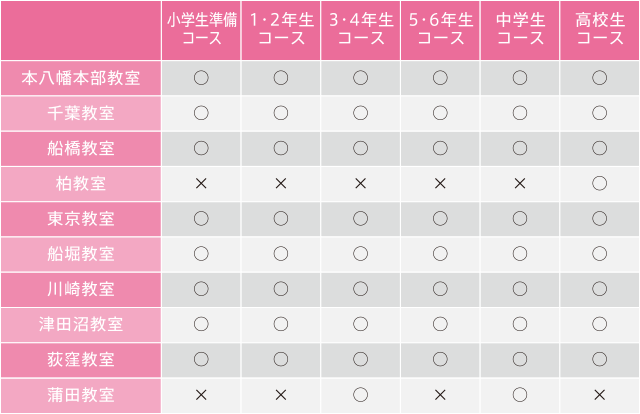This screenshot has width=640, height=414.
Task: Click the 津田沼教室 row label
Action: click(x=81, y=324)
